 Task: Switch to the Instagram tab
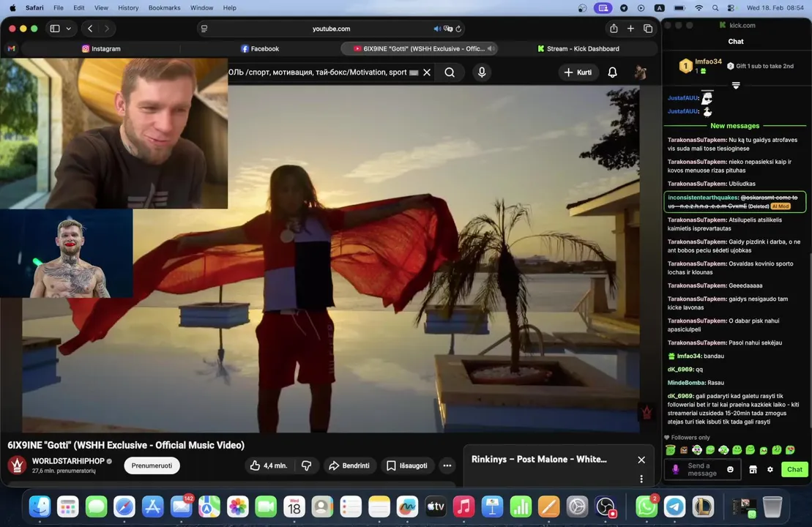click(x=101, y=48)
